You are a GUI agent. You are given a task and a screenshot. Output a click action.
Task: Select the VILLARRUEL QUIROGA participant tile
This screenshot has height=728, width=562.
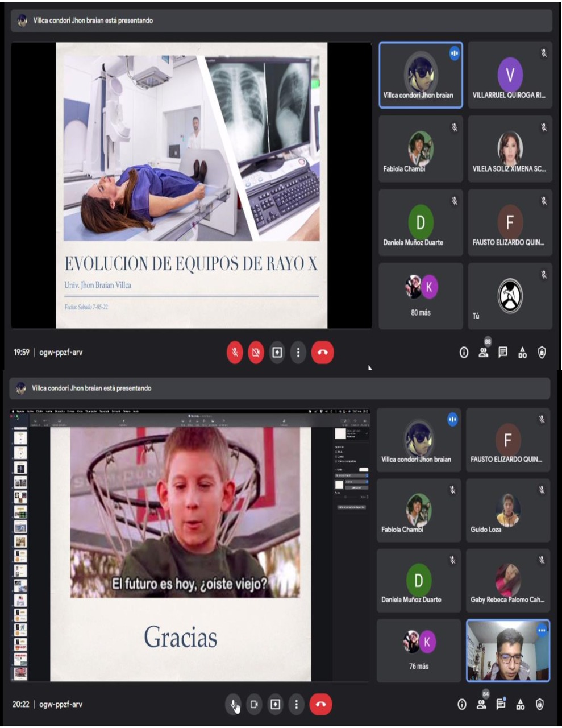coord(510,75)
